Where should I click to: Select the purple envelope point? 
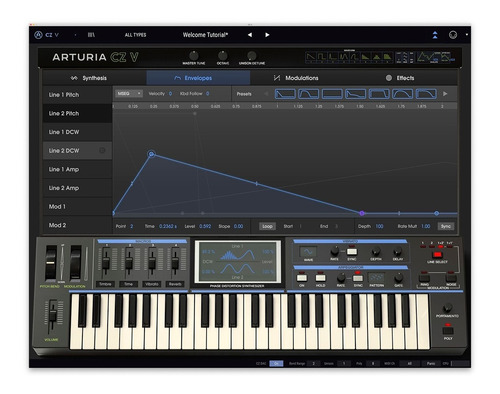pyautogui.click(x=362, y=213)
